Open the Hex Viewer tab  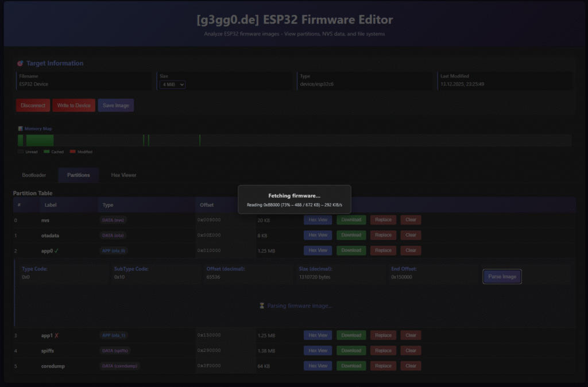coord(123,175)
